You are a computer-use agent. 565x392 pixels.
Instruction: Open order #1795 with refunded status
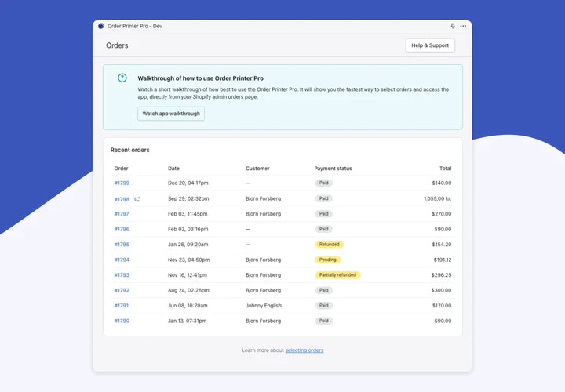point(122,245)
